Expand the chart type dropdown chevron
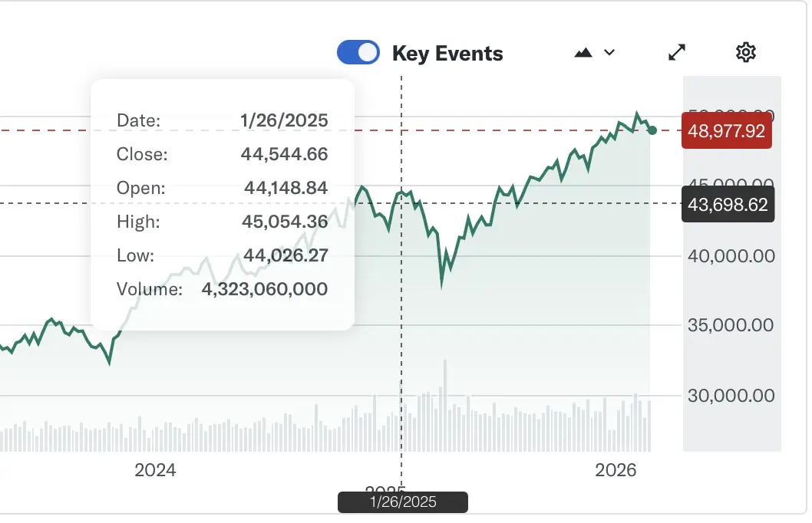This screenshot has width=812, height=523. click(610, 52)
